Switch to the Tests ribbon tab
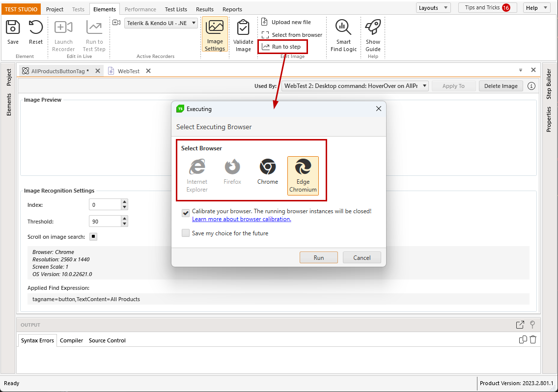 coord(78,9)
